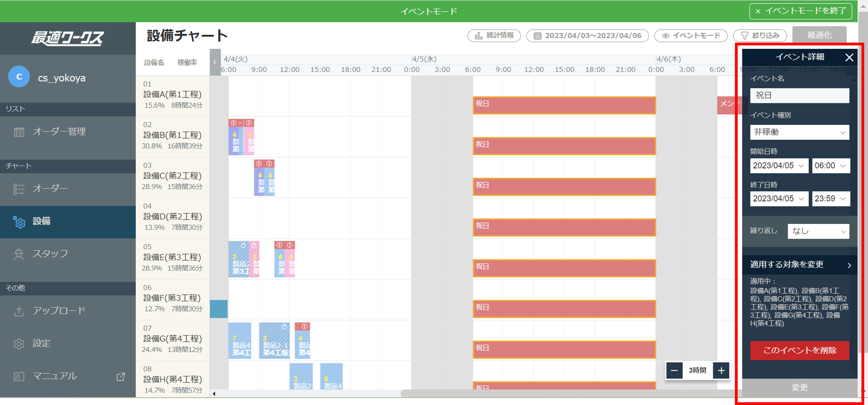
Task: Click the 変更 button
Action: [800, 387]
